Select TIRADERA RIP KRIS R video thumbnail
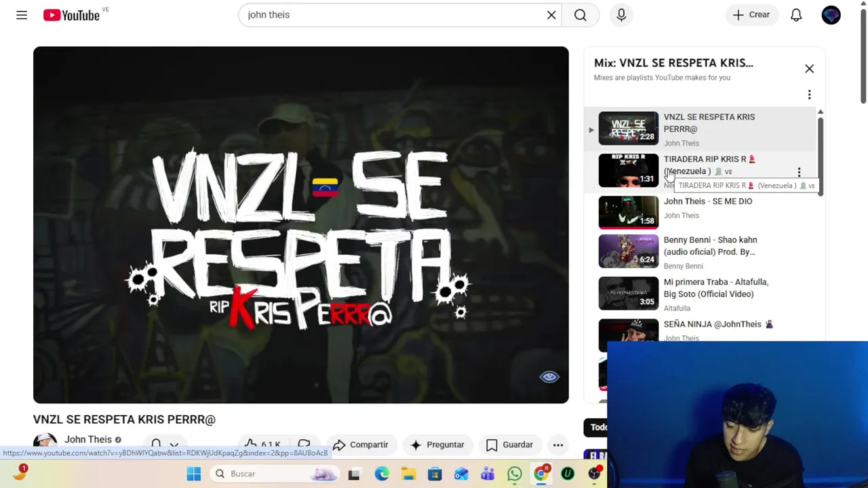The image size is (868, 488). pos(628,170)
